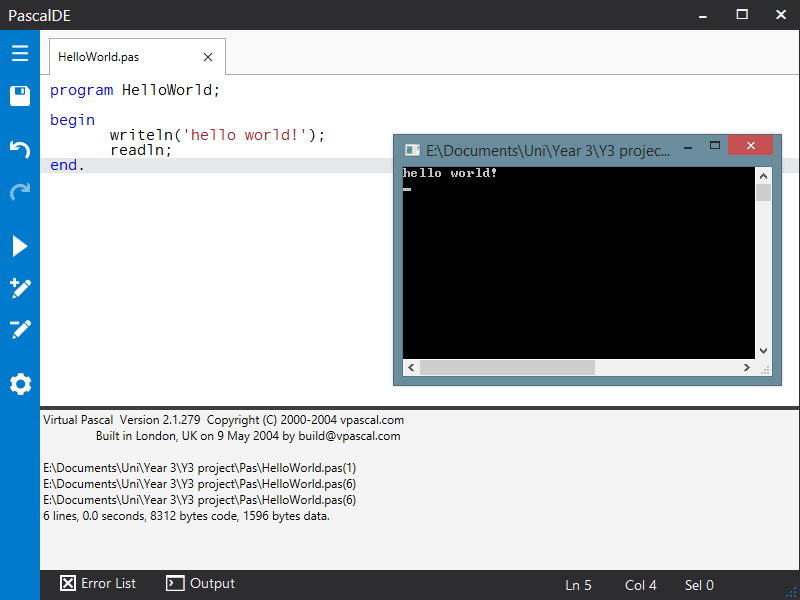Run the program using the Play icon
The image size is (800, 600).
pos(20,246)
